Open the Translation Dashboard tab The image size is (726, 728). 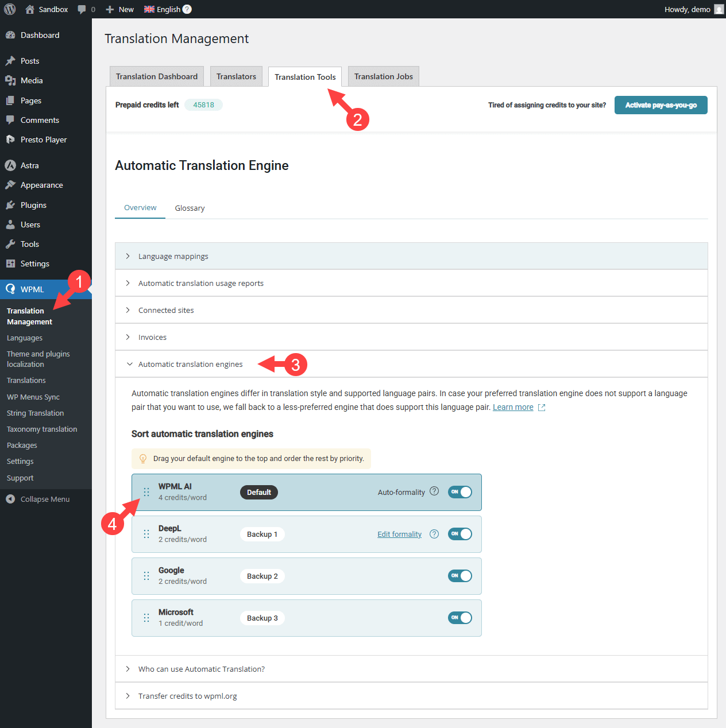click(157, 76)
